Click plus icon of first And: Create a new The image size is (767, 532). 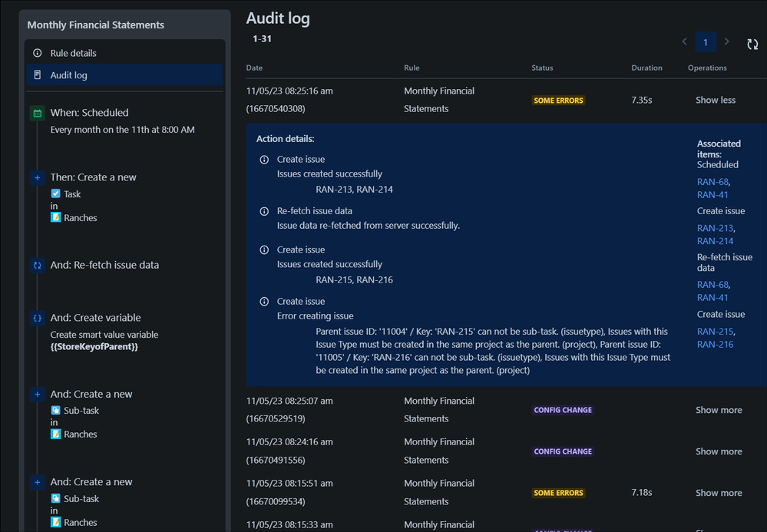tap(37, 394)
